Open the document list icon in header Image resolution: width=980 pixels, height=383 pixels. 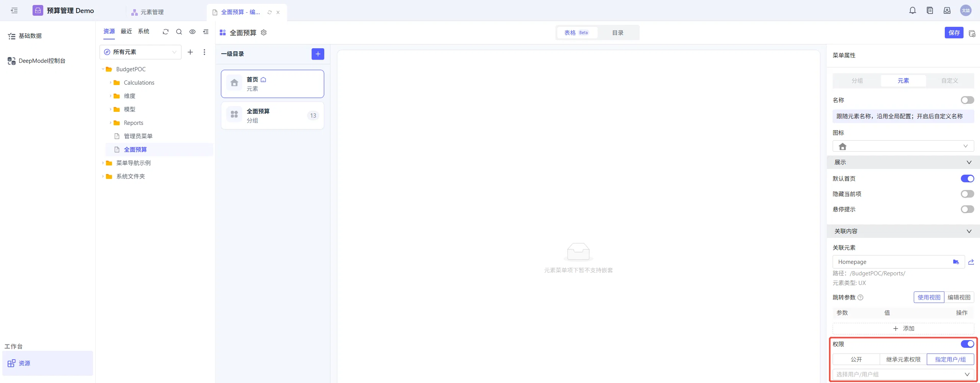930,11
